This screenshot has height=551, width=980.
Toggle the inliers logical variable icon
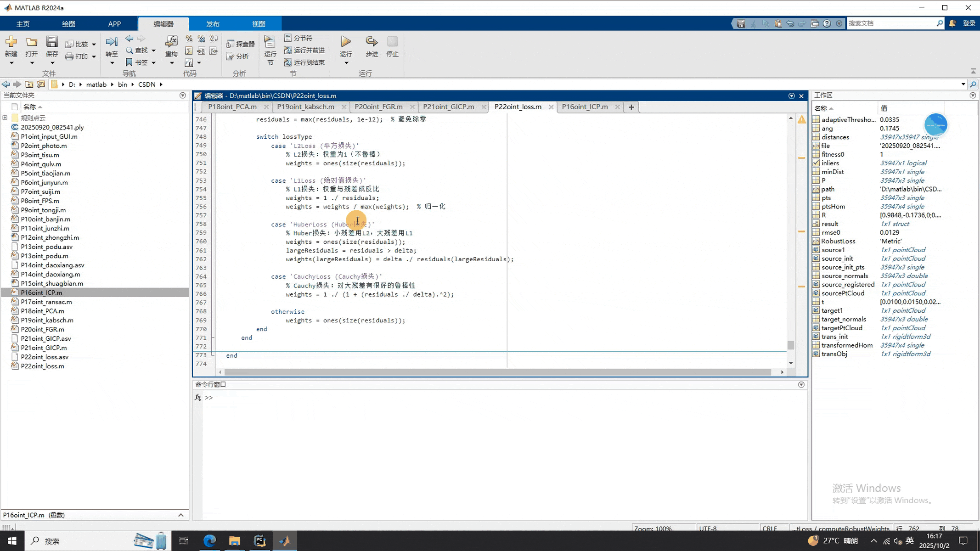[x=816, y=163]
